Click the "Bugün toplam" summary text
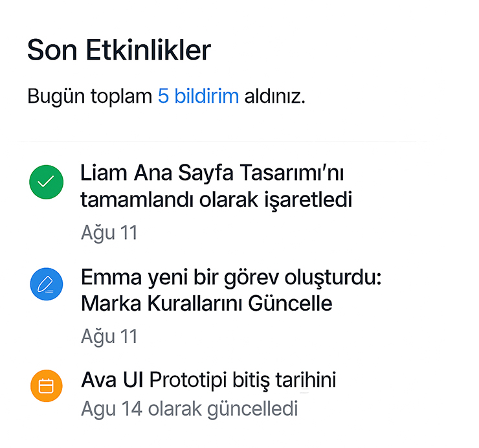 click(x=90, y=97)
